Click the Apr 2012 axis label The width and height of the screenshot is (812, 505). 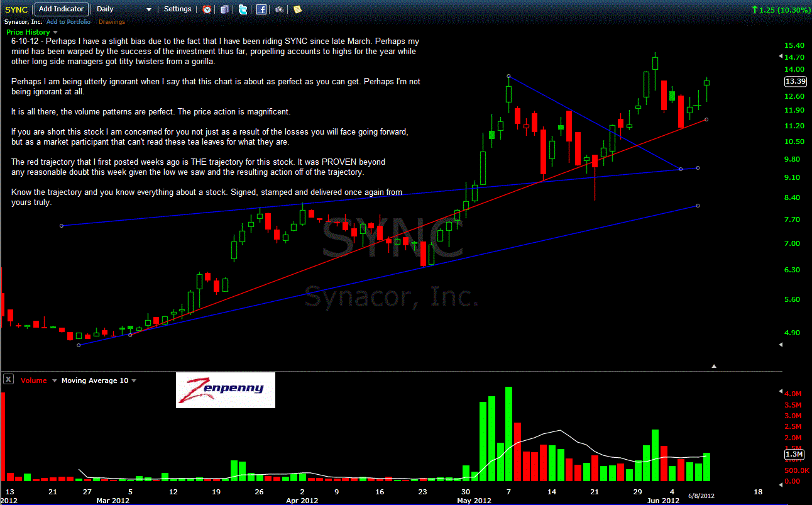pos(302,501)
